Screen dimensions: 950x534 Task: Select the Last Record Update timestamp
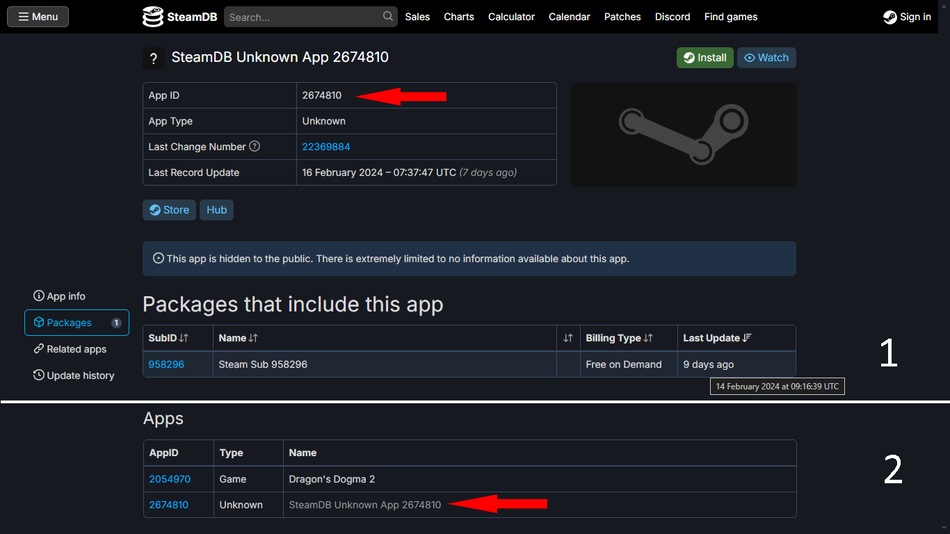(x=409, y=172)
